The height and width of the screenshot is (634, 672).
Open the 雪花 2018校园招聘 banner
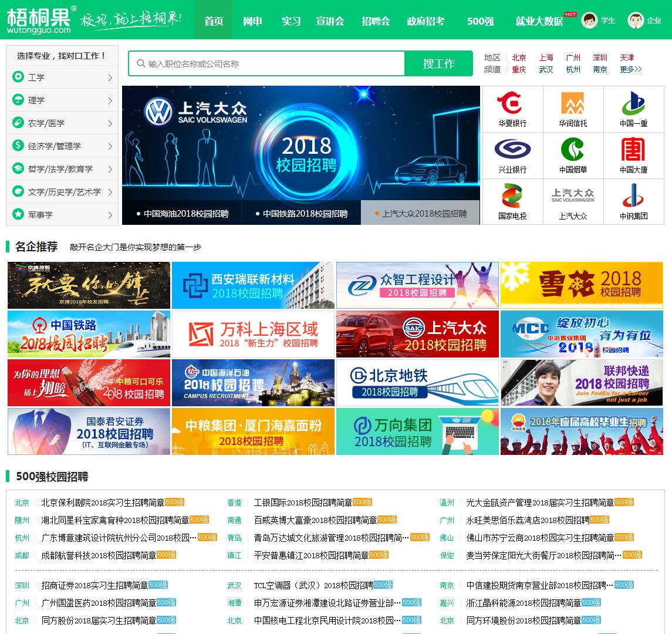(x=582, y=285)
